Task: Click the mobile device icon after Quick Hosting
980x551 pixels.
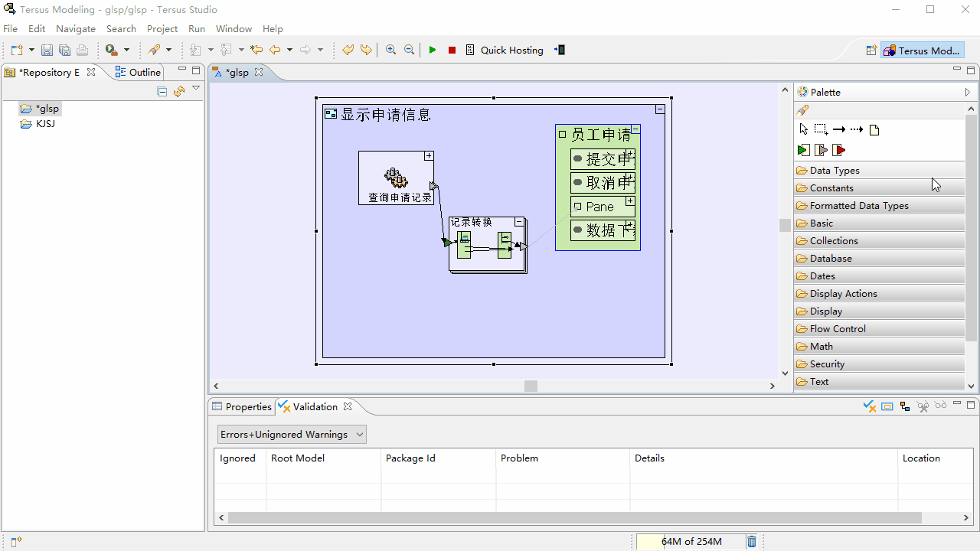Action: tap(560, 51)
